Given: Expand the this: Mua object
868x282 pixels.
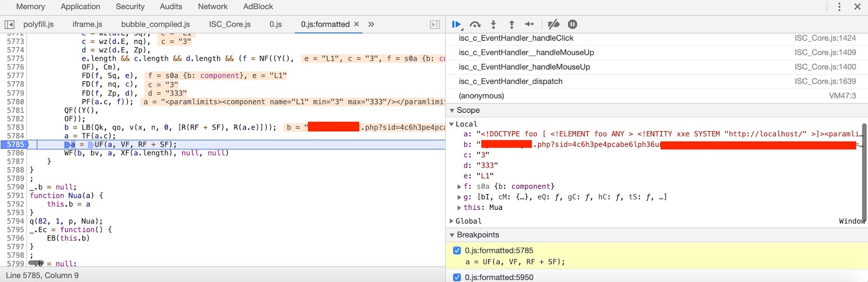Looking at the screenshot, I should [x=459, y=207].
